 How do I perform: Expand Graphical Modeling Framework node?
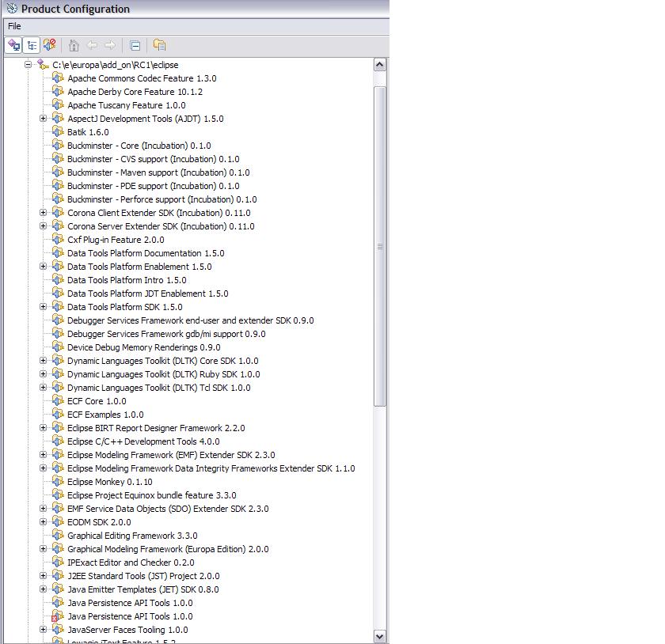[43, 549]
